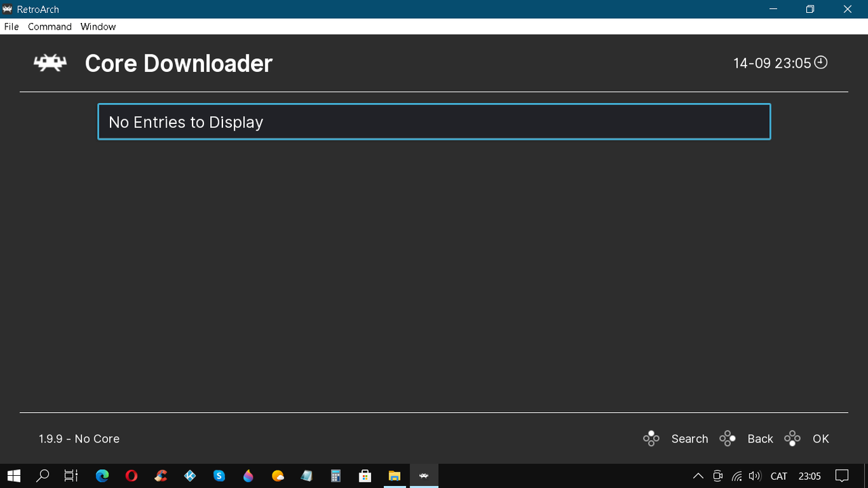Click the gamepad icon next to Search
The image size is (868, 488).
click(x=651, y=439)
